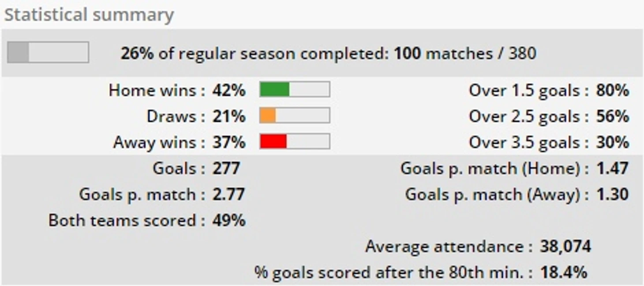Click the season completion progress bar
This screenshot has height=286, width=644.
click(x=48, y=52)
